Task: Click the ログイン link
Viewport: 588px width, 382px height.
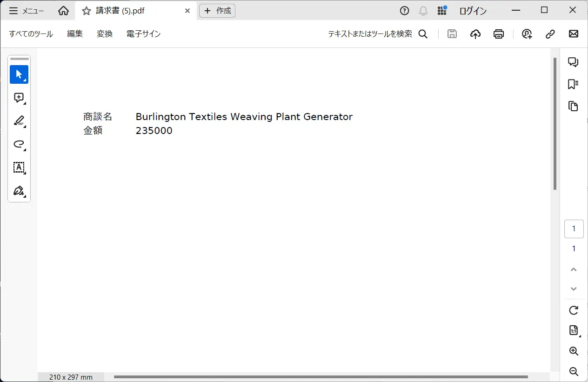Action: (473, 11)
